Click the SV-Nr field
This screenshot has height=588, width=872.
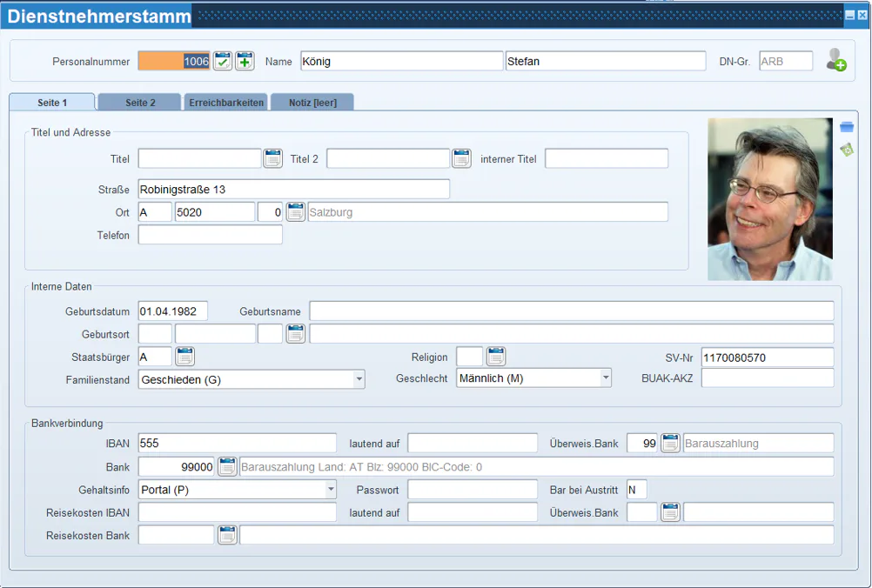[768, 357]
